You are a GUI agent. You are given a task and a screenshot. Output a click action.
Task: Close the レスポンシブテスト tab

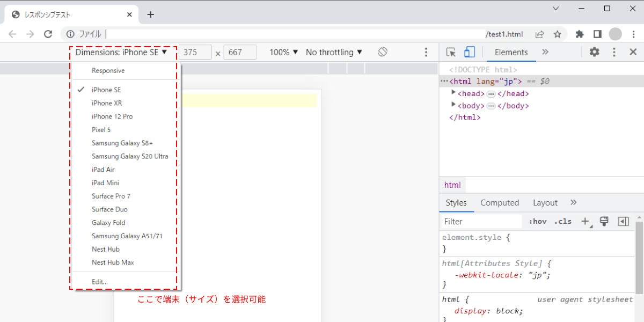coord(129,14)
